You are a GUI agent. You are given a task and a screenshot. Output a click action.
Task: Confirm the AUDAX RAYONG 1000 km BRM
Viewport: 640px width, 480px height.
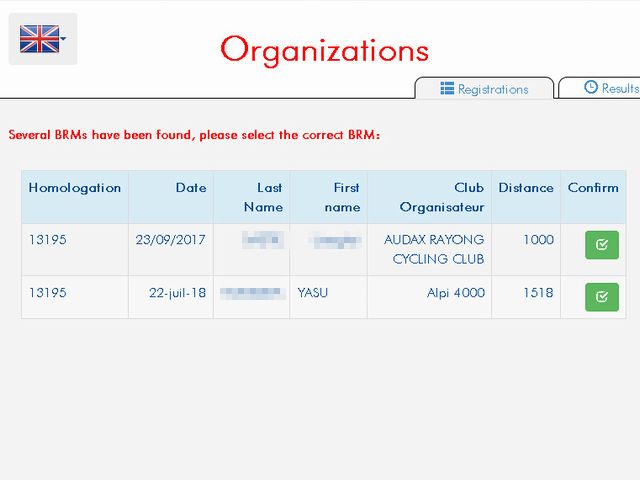(x=601, y=245)
